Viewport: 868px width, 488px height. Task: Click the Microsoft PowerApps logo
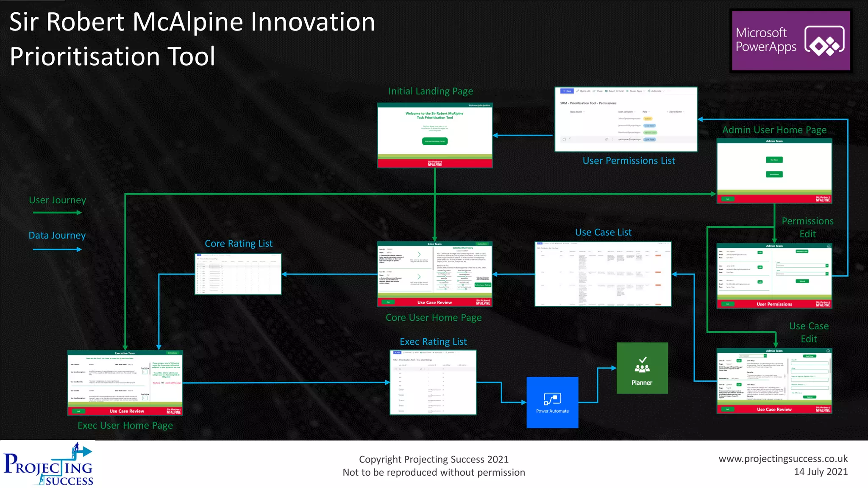791,40
